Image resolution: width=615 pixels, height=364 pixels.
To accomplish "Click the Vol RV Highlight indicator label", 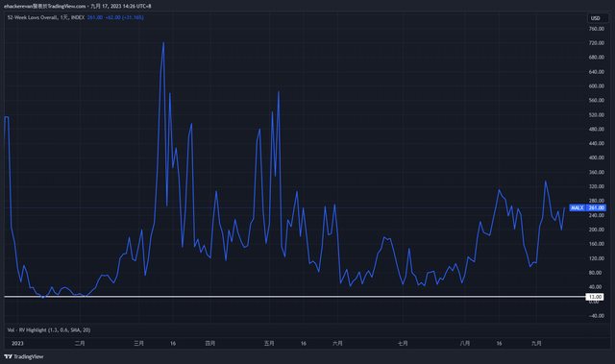I will point(49,330).
